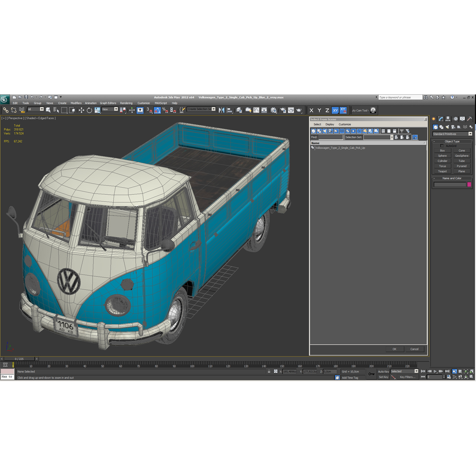Enable the AutoGrid checkbox
The image size is (476, 476).
coord(442,146)
